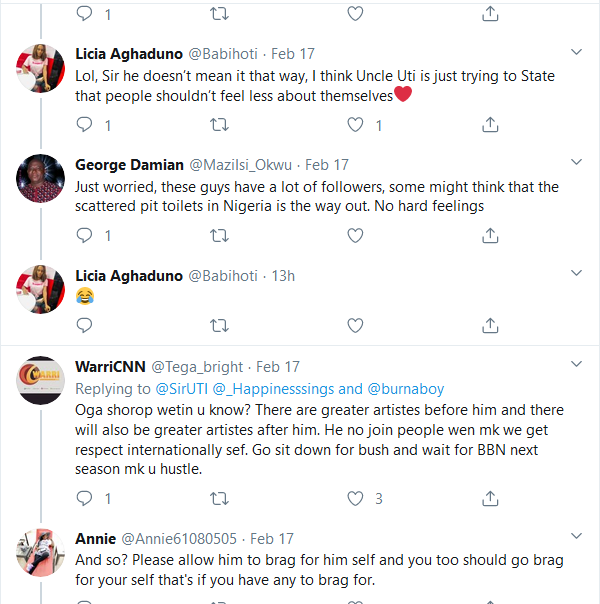
Task: Open WarriCNN's profile avatar
Action: [x=41, y=382]
